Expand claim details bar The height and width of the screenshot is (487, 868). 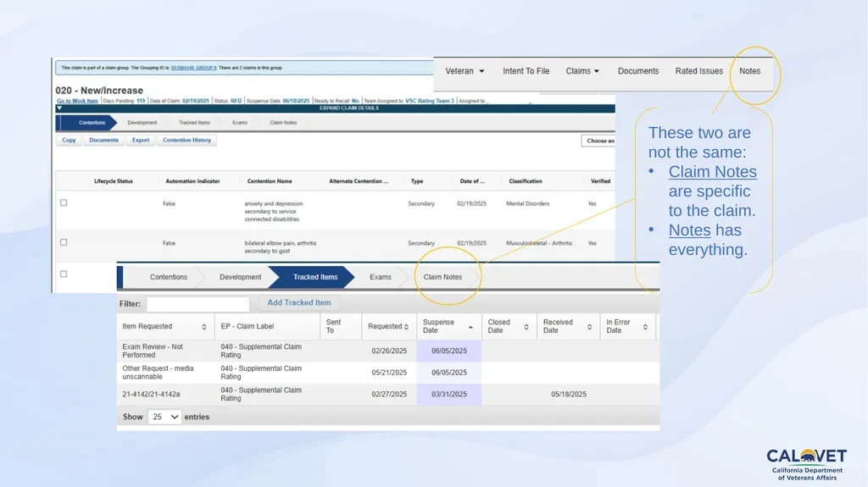[336, 108]
